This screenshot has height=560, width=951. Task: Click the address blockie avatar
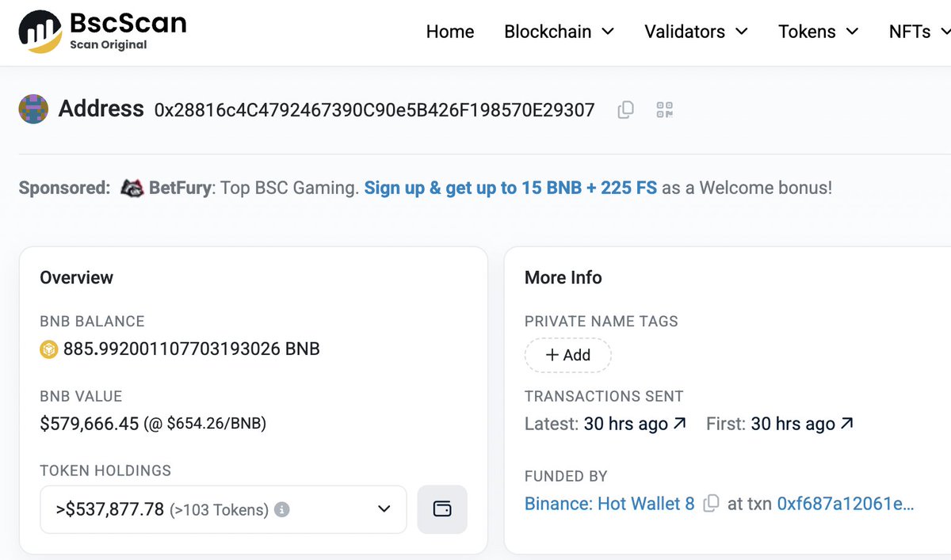coord(33,109)
